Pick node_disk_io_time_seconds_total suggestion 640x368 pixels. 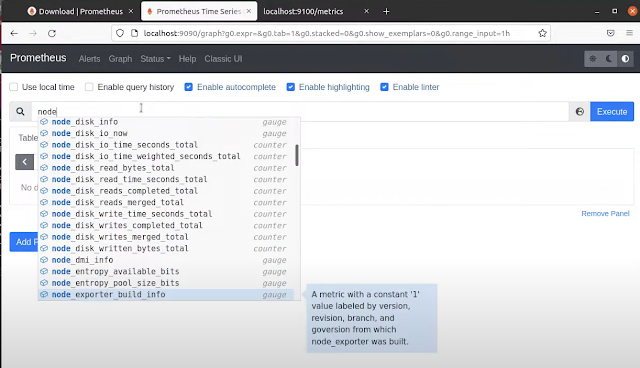166,145
